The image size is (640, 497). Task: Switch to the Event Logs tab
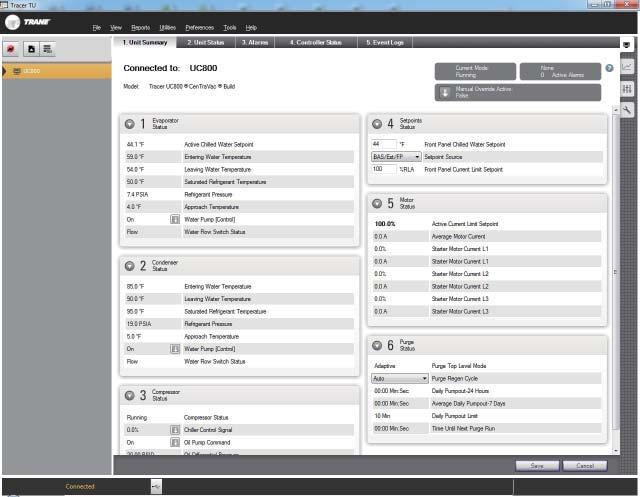385,42
